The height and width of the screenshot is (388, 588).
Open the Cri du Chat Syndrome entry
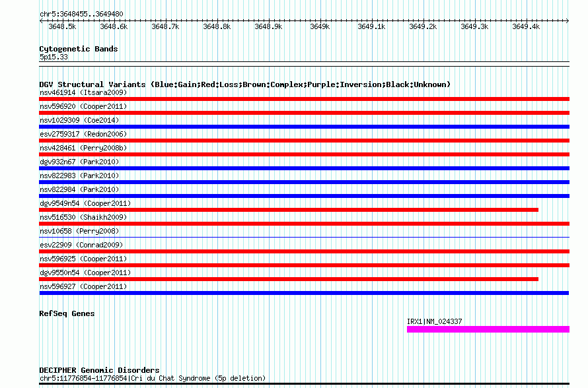point(153,378)
